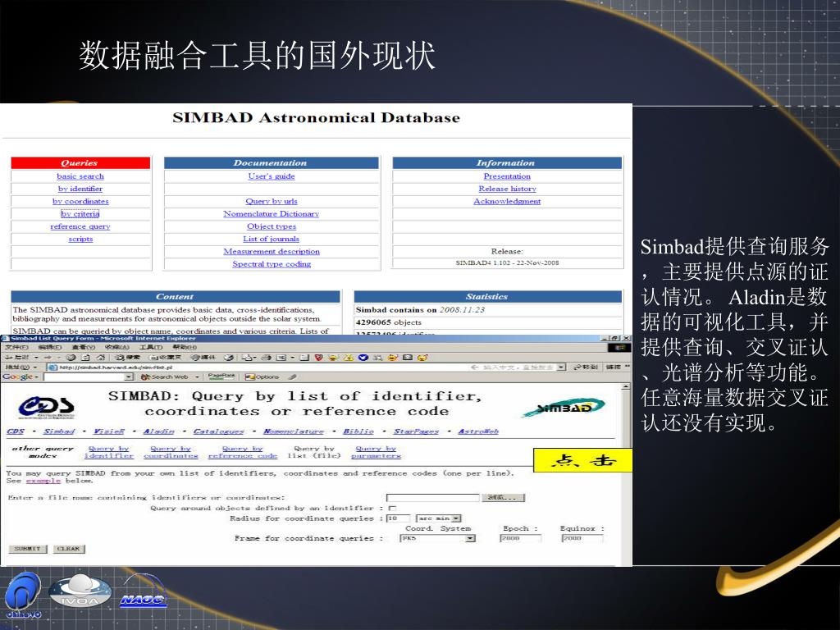Click the Stop loading icon in IE toolbar
This screenshot has width=840, height=630.
(x=71, y=358)
